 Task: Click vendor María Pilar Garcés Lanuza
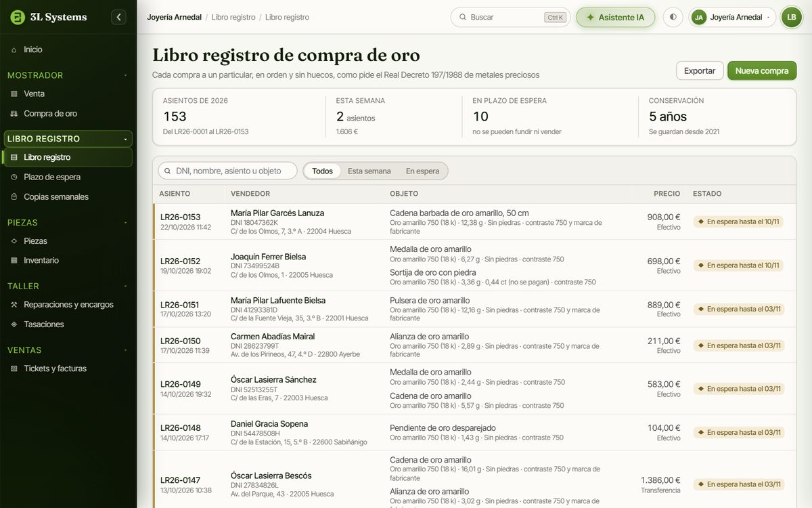click(277, 213)
